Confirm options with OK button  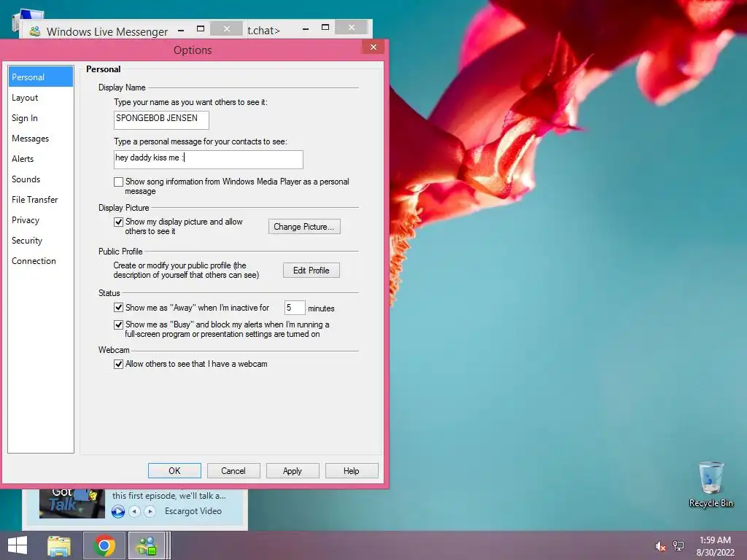[x=174, y=471]
